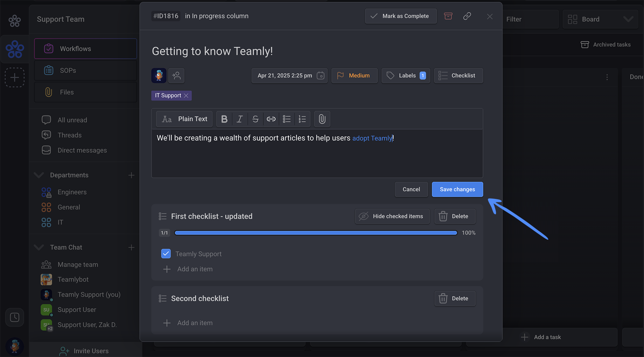The image size is (644, 357).
Task: Open Files in the sidebar
Action: (x=86, y=92)
